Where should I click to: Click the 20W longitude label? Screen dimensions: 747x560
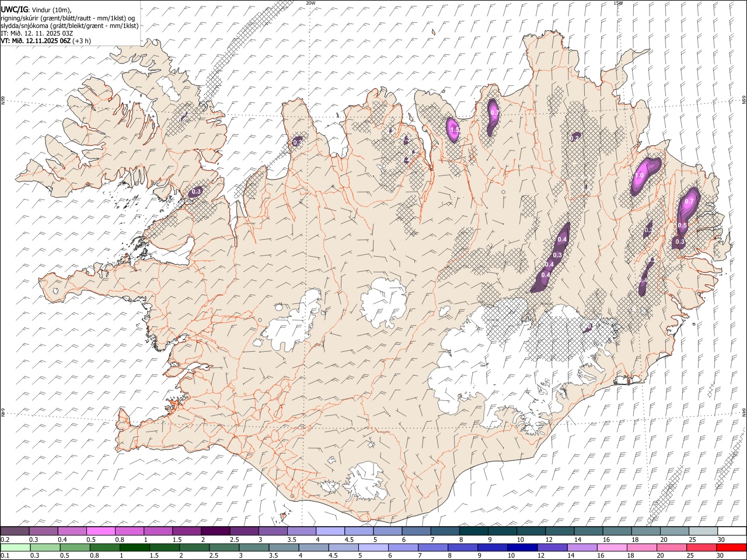(x=311, y=3)
